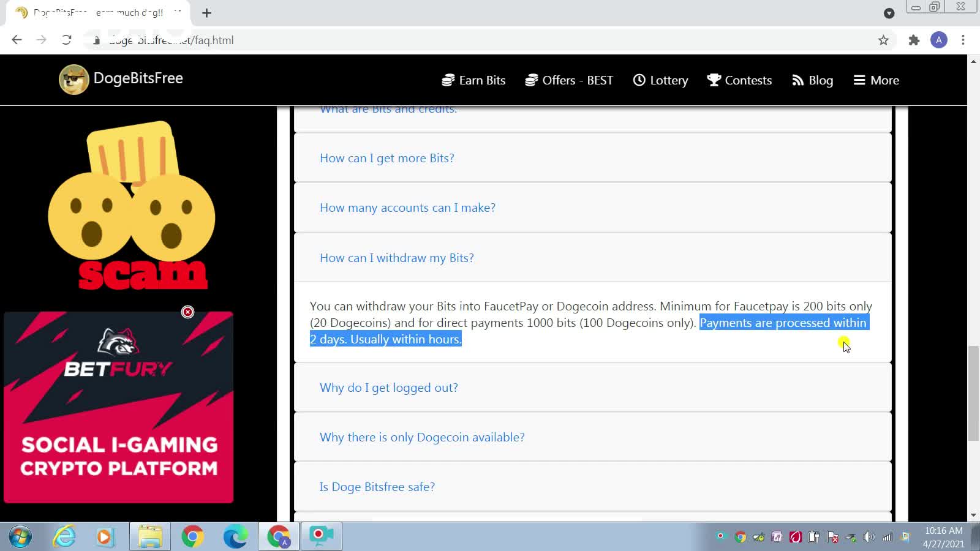The width and height of the screenshot is (980, 551).
Task: Open the Windows Start menu
Action: [x=20, y=537]
